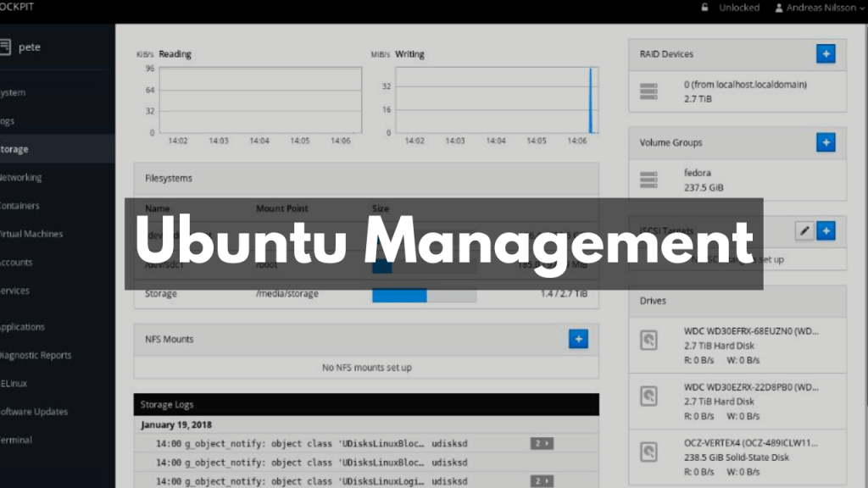Image resolution: width=868 pixels, height=488 pixels.
Task: Open the Storage filesystem row
Action: (x=366, y=294)
